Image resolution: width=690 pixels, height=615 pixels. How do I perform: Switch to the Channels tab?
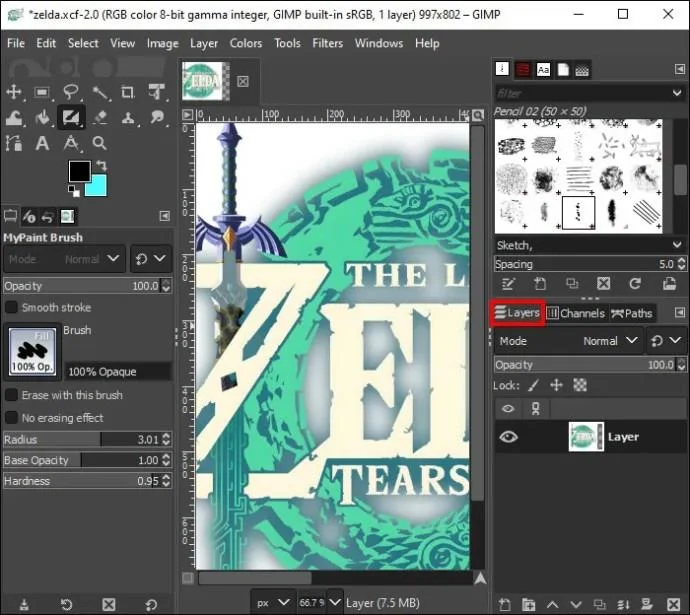point(576,313)
